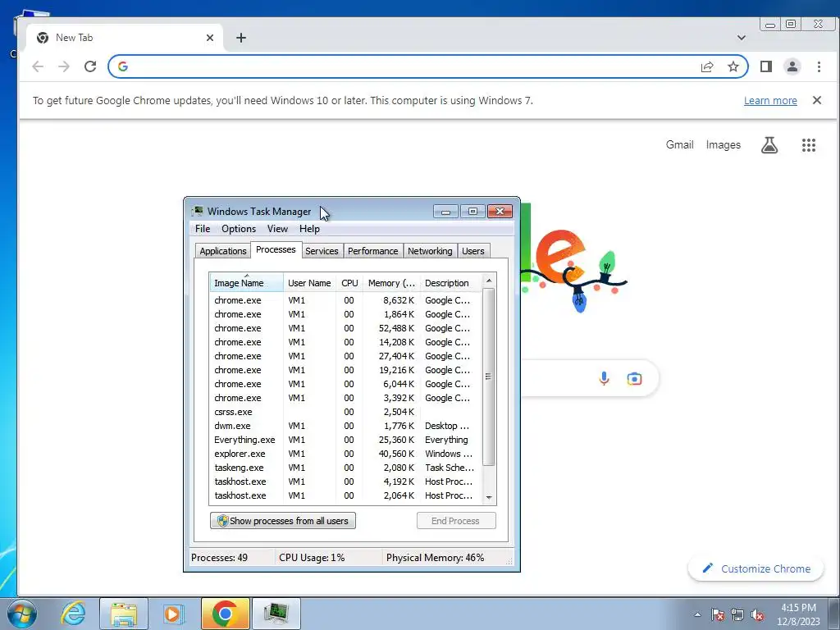Sort processes by Description column

(x=451, y=283)
